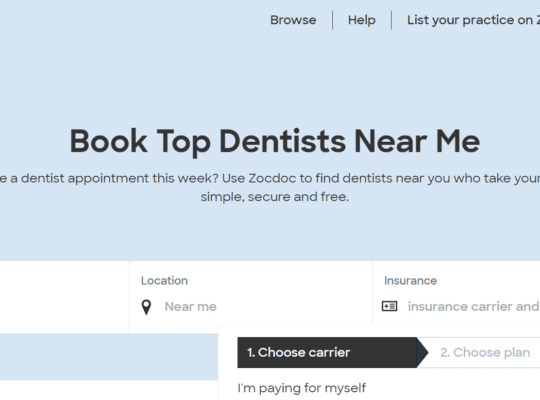The width and height of the screenshot is (540, 400).
Task: Choose the I'm paying for myself option
Action: tap(302, 388)
